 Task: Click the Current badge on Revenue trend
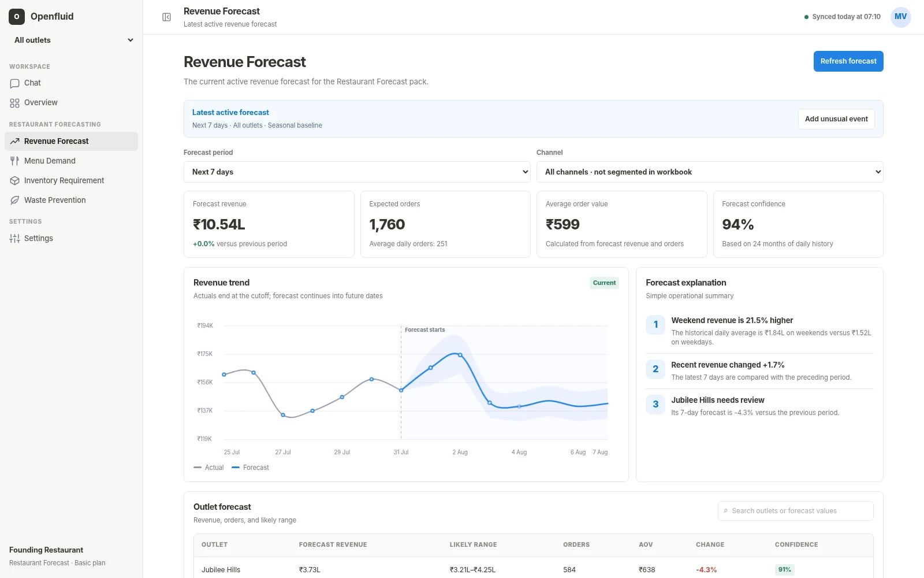604,283
